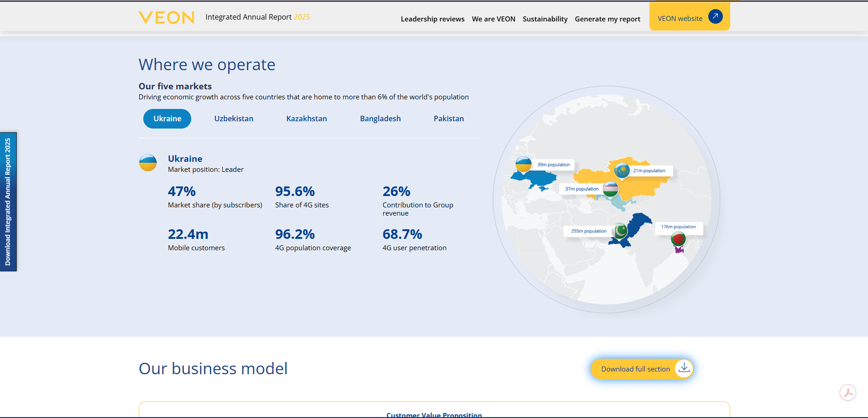Click the arrow icon on VEON website button

click(x=715, y=16)
